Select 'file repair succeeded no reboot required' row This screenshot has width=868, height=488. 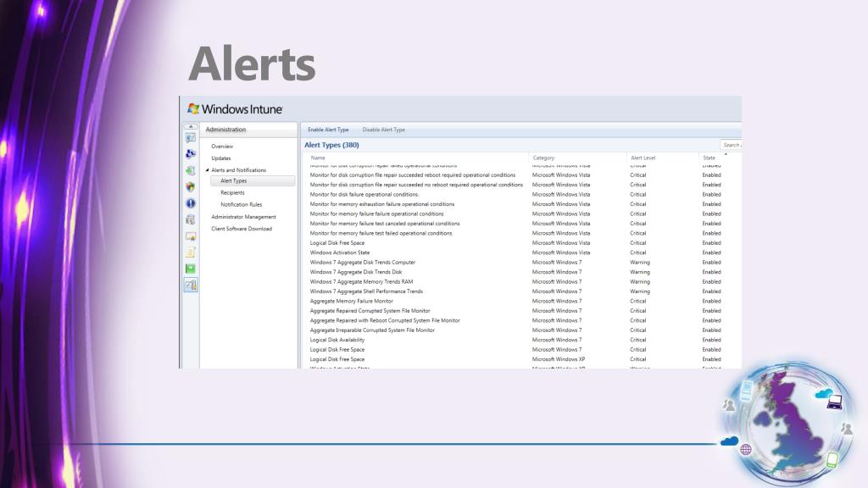pos(520,185)
